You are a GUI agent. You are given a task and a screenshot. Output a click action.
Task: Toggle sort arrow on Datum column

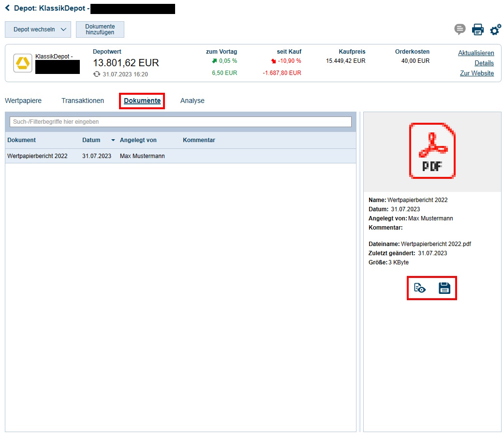point(113,140)
